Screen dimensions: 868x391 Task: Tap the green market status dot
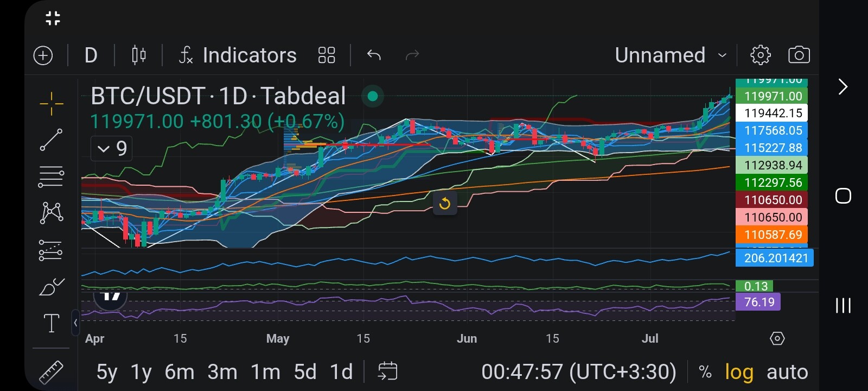tap(372, 97)
